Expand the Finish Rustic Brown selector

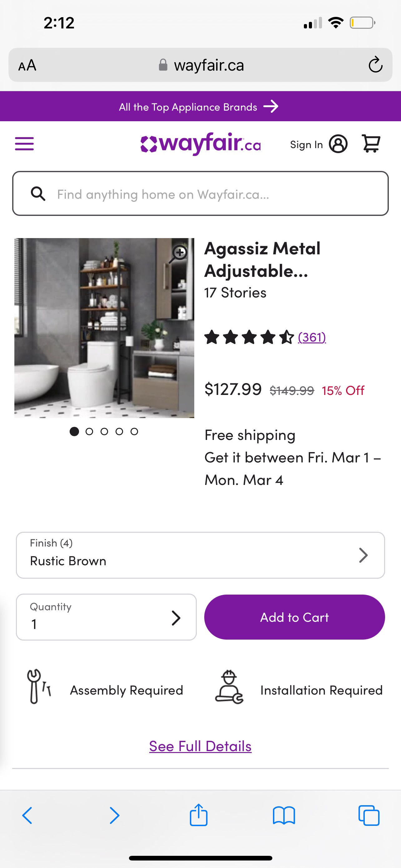[x=200, y=555]
